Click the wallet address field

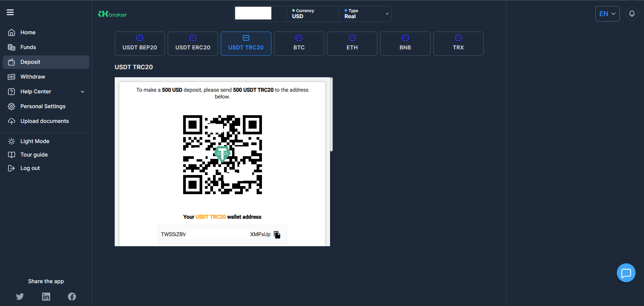(222, 234)
